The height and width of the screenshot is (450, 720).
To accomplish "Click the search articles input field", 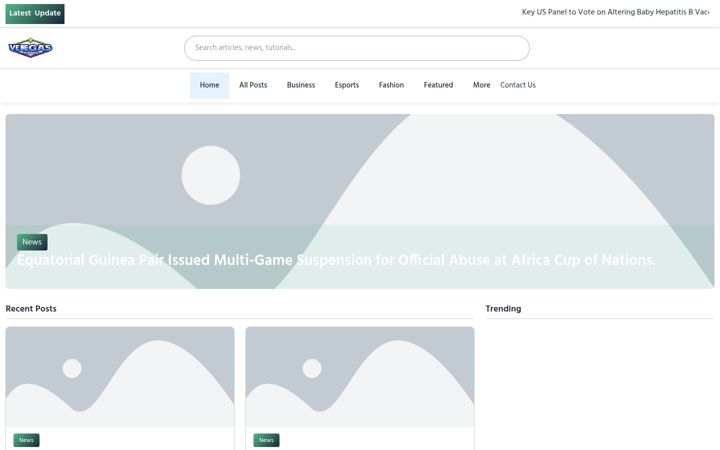I will tap(357, 48).
